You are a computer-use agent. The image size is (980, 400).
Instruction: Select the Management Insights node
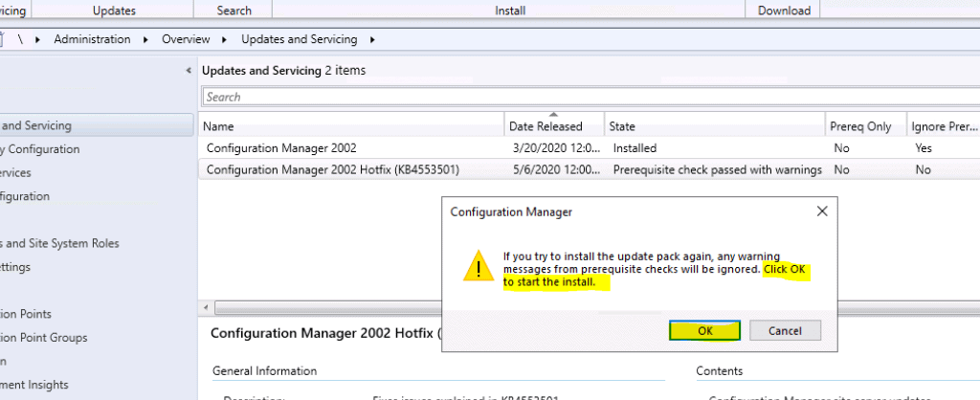coord(34,385)
